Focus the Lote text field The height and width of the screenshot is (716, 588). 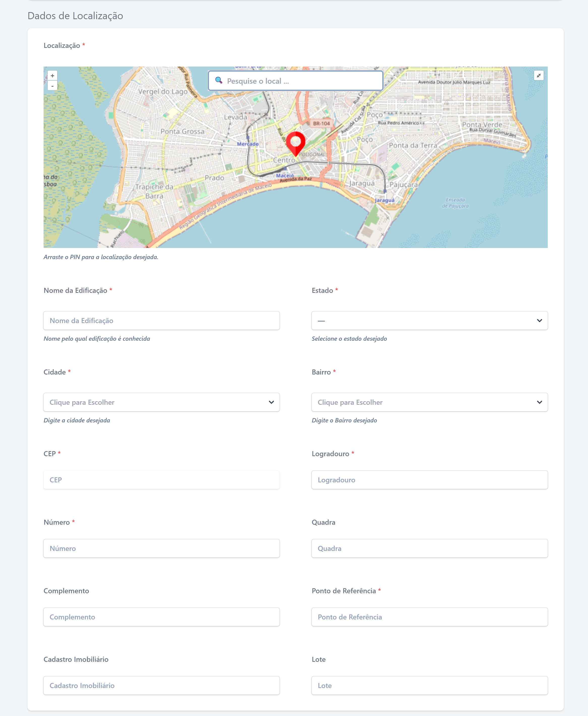pyautogui.click(x=429, y=685)
